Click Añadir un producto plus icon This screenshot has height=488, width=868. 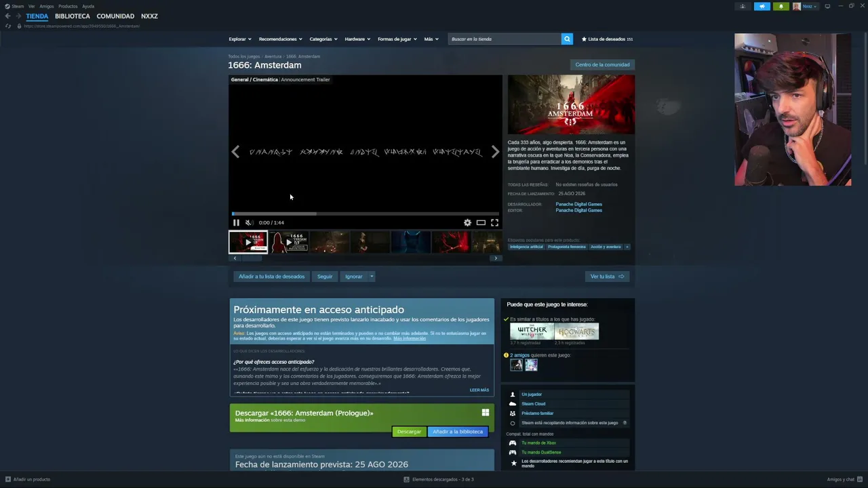point(8,479)
